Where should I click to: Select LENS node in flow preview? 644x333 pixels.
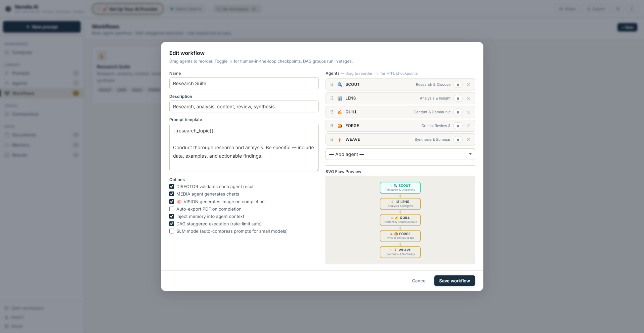coord(400,204)
